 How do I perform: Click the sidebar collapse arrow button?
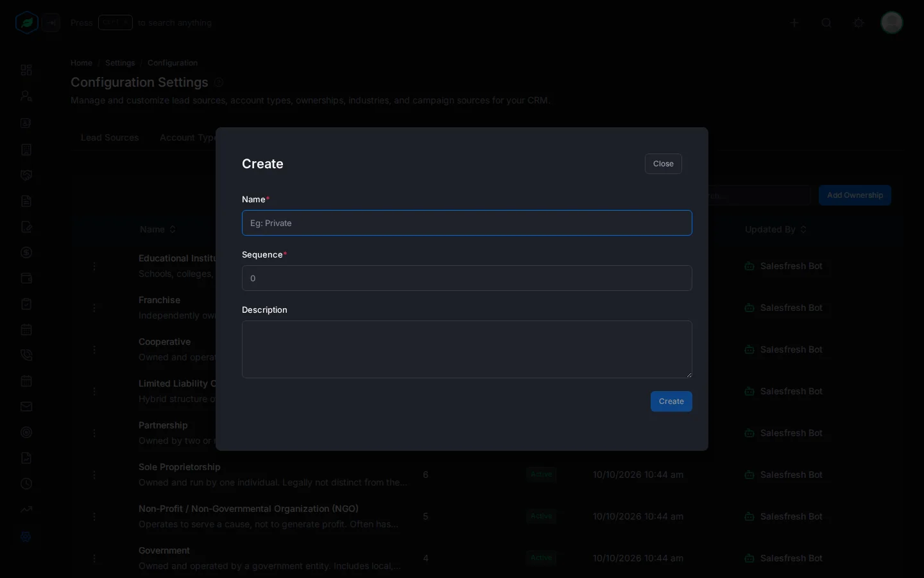tap(51, 23)
